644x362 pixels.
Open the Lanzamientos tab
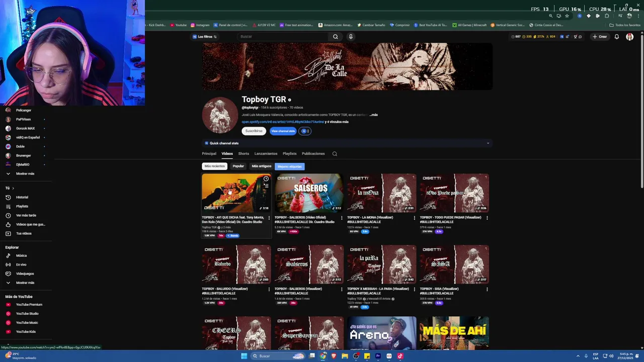point(266,154)
